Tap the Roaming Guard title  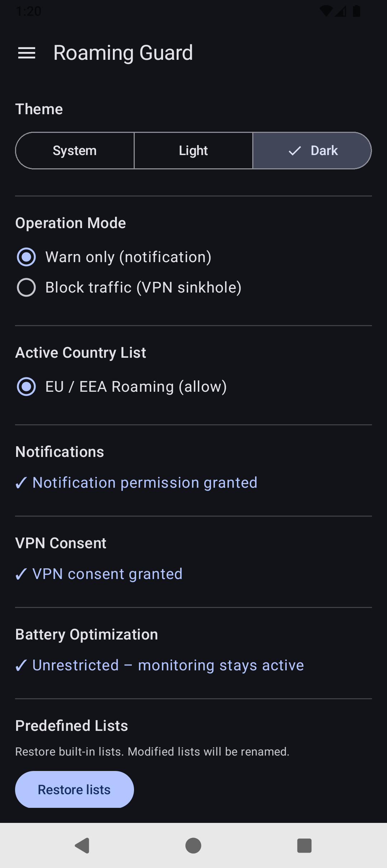[x=123, y=53]
